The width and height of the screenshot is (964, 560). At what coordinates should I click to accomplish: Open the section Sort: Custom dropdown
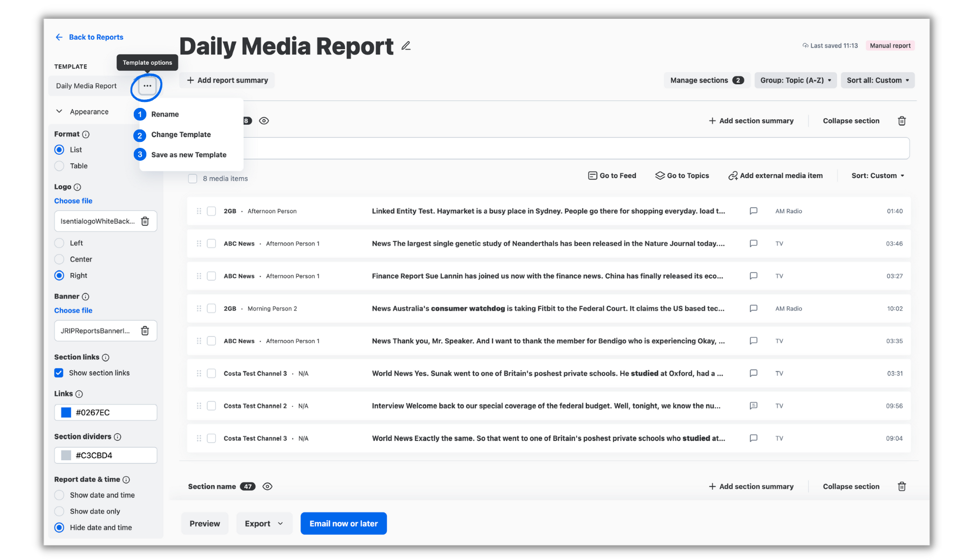(878, 176)
